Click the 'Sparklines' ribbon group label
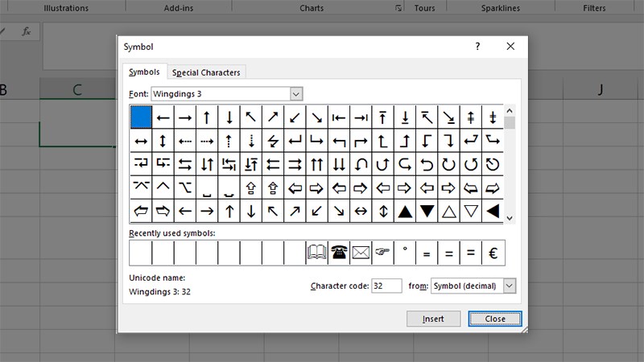 click(500, 8)
